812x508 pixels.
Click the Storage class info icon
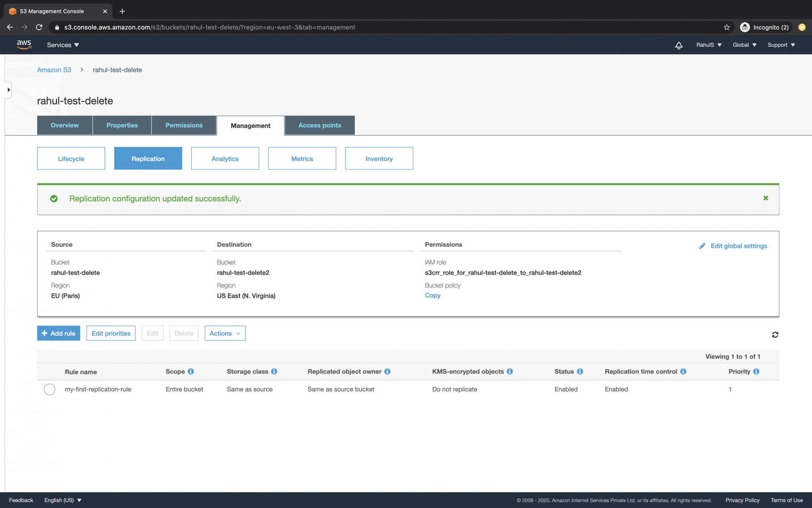(274, 371)
